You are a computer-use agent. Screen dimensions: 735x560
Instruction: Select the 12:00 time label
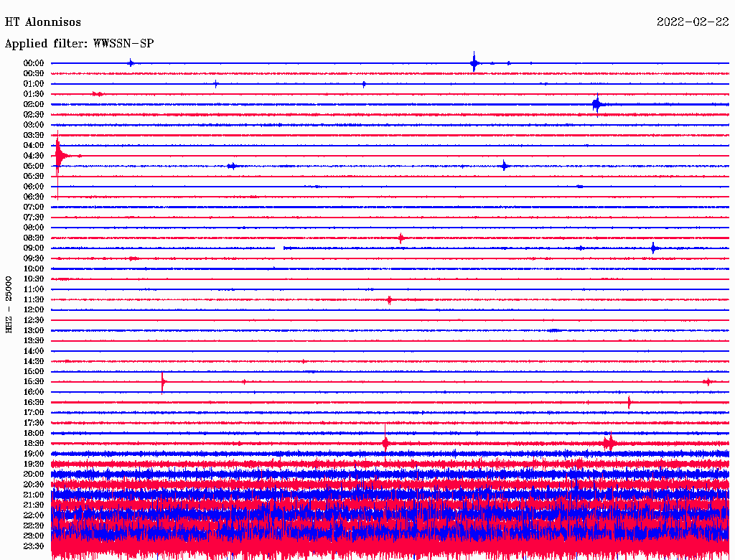34,310
